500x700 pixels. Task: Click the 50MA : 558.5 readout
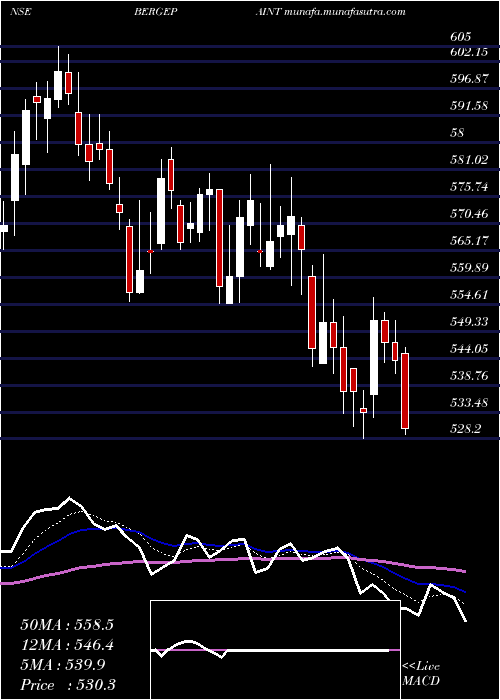tap(67, 625)
